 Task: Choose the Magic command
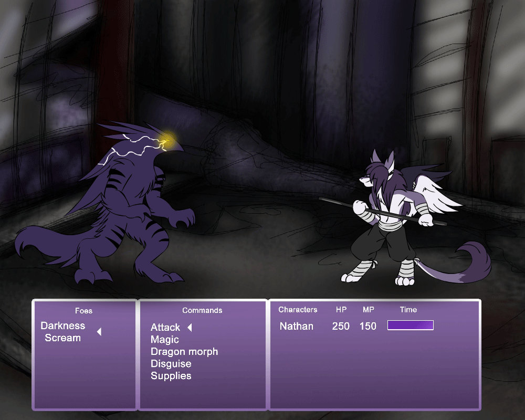pyautogui.click(x=165, y=340)
